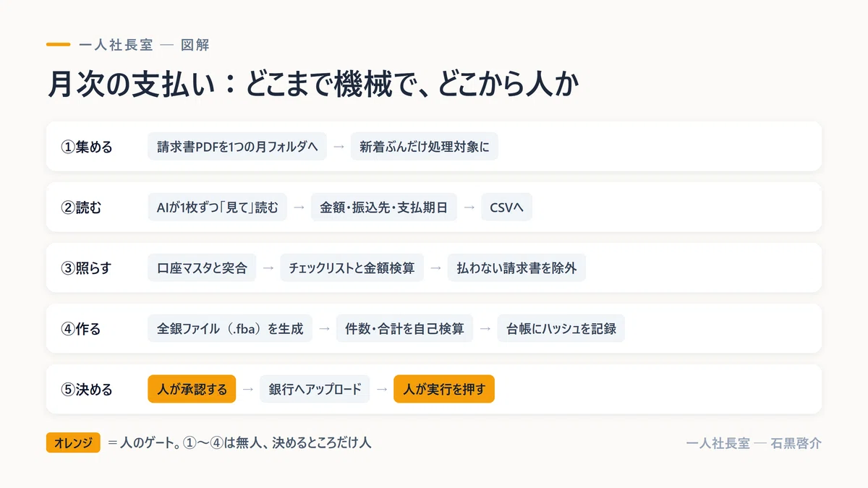Select the CSVへ chip

tap(506, 207)
